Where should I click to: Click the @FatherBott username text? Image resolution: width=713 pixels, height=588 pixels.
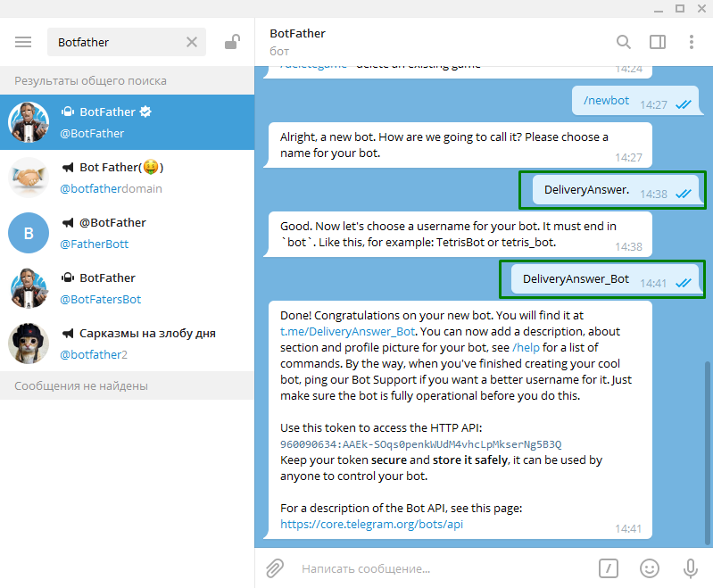pyautogui.click(x=94, y=244)
